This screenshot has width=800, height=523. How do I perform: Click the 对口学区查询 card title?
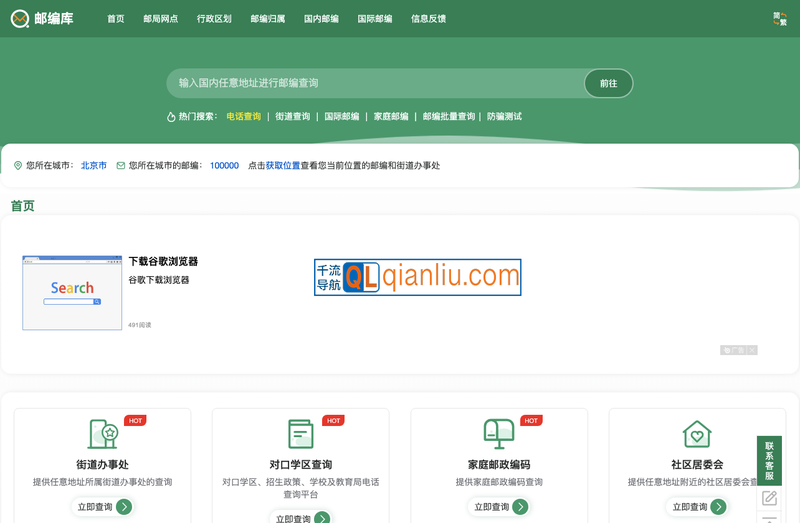click(x=301, y=465)
